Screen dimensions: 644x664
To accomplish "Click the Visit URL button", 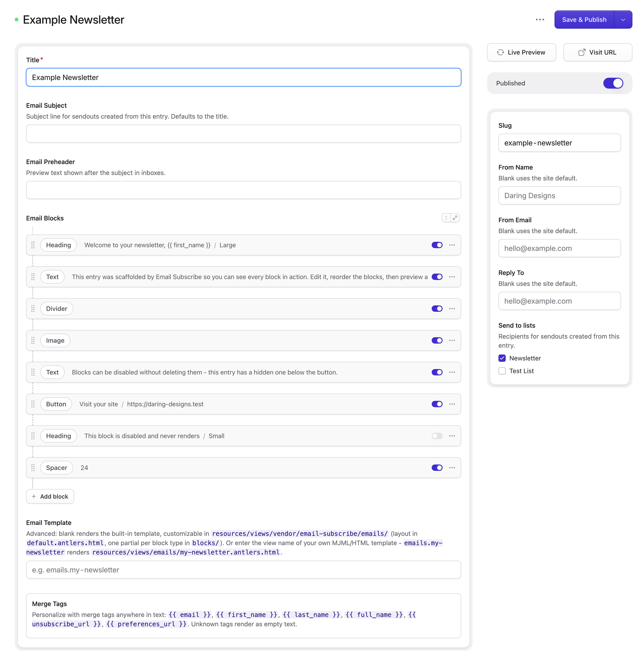I will [x=597, y=52].
